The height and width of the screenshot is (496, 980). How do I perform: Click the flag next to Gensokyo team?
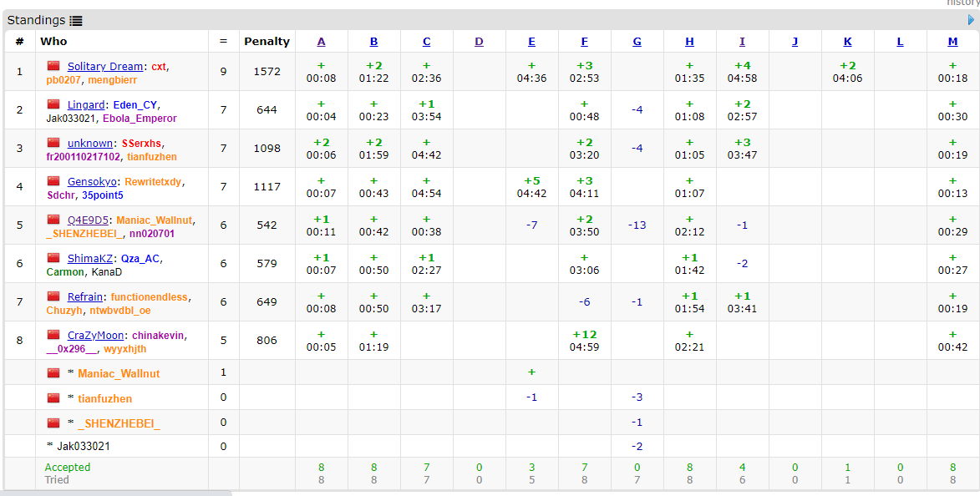[54, 181]
